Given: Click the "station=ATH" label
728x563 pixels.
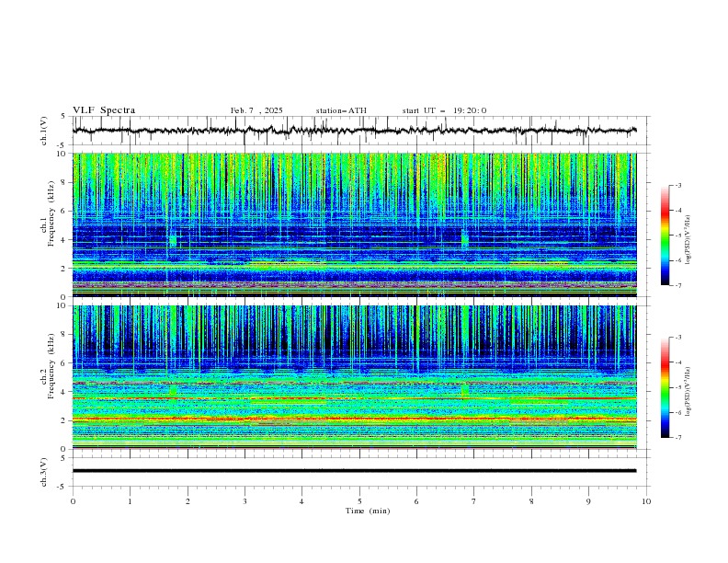Looking at the screenshot, I should (x=341, y=110).
